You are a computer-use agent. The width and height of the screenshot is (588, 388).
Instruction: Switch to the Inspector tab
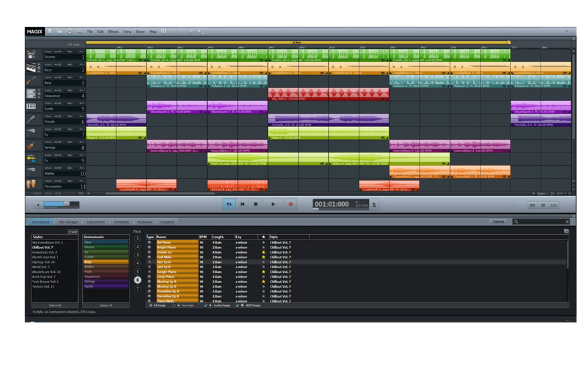click(x=167, y=222)
